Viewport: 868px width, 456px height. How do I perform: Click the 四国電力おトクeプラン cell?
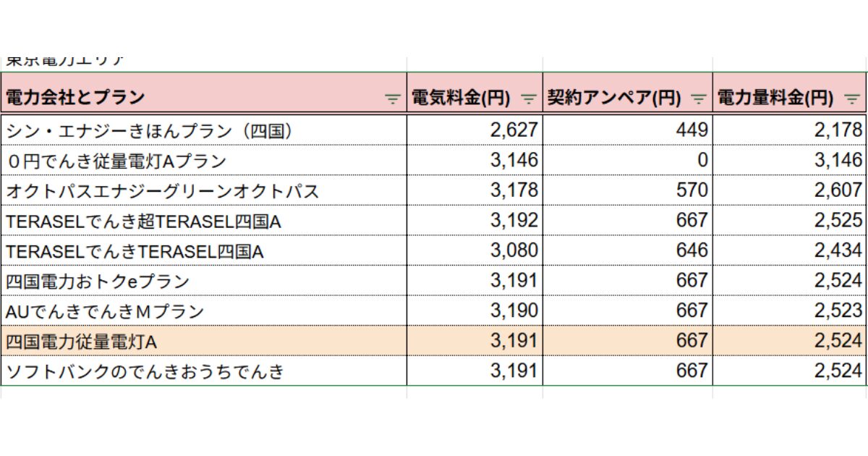tap(204, 280)
